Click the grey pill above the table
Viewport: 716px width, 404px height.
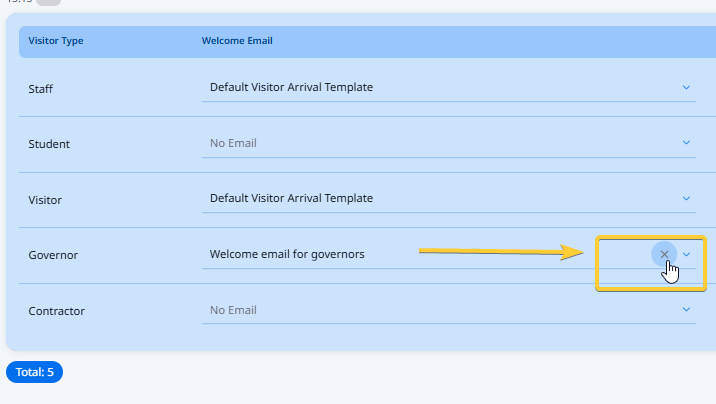coord(49,2)
